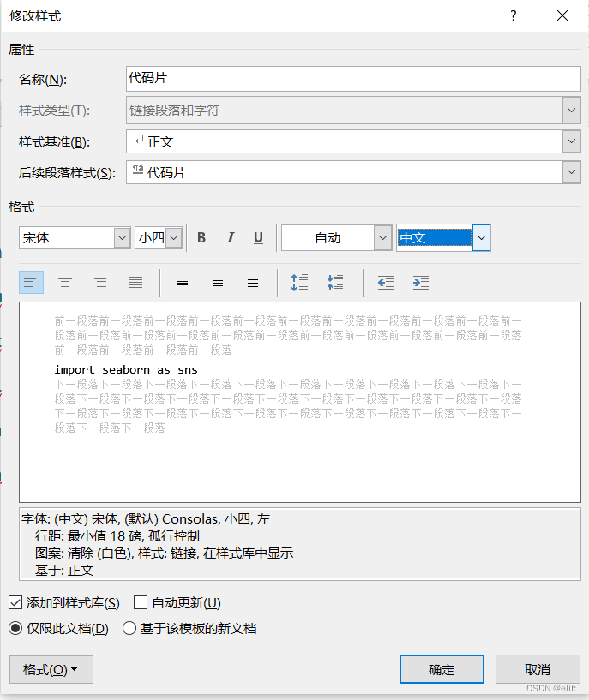Select 仅限此文档 radio button
Viewport: 589px width, 700px height.
click(x=15, y=629)
